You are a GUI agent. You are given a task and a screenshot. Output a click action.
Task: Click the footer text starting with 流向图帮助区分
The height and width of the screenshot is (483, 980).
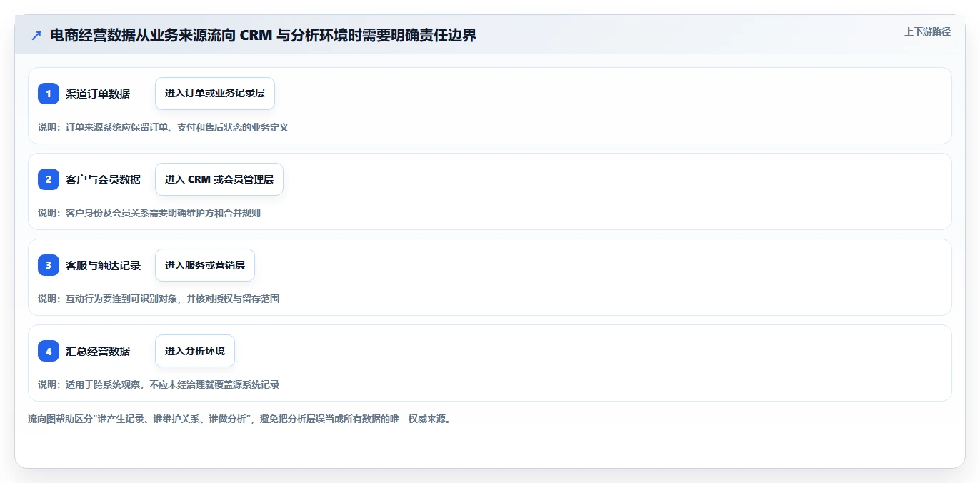[239, 419]
